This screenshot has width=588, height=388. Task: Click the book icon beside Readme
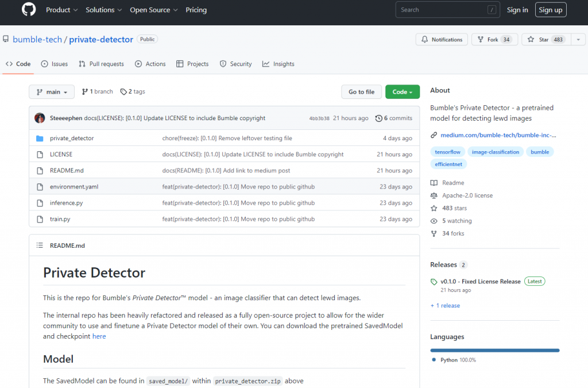(434, 183)
